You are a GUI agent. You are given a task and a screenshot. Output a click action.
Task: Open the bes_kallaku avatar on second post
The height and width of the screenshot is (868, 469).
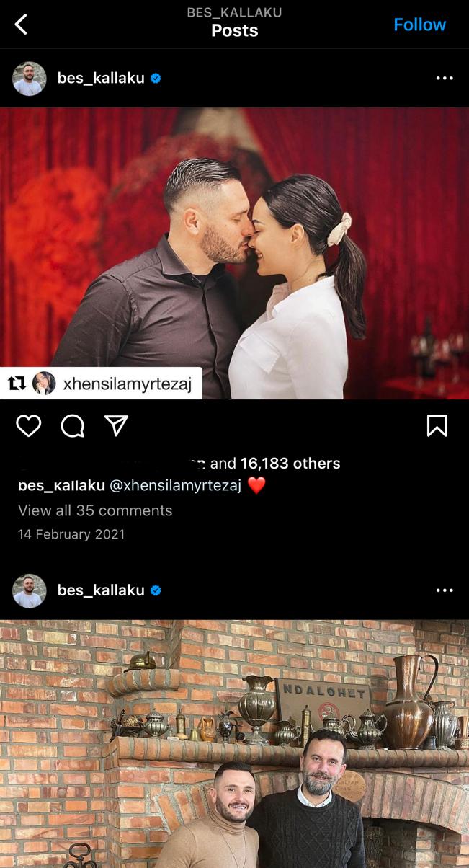[x=30, y=590]
